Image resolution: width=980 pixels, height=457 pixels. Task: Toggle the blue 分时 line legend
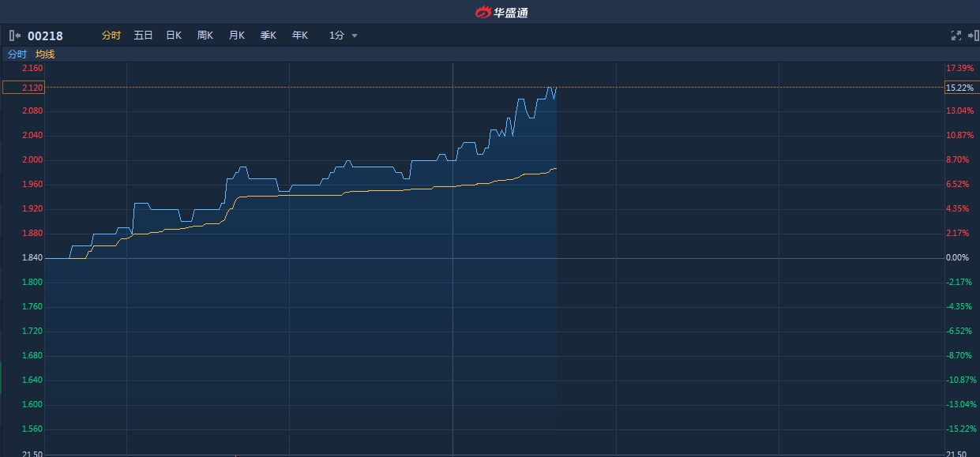click(x=17, y=54)
